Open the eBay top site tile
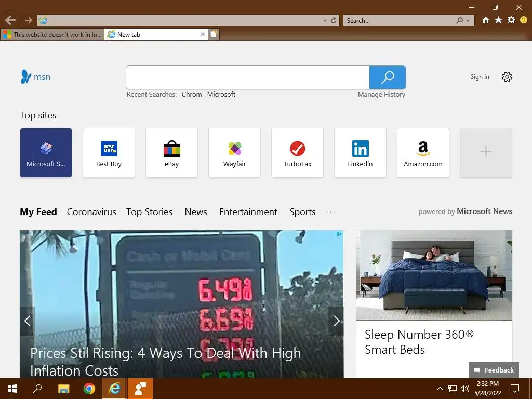Viewport: 532px width, 399px height. 171,153
